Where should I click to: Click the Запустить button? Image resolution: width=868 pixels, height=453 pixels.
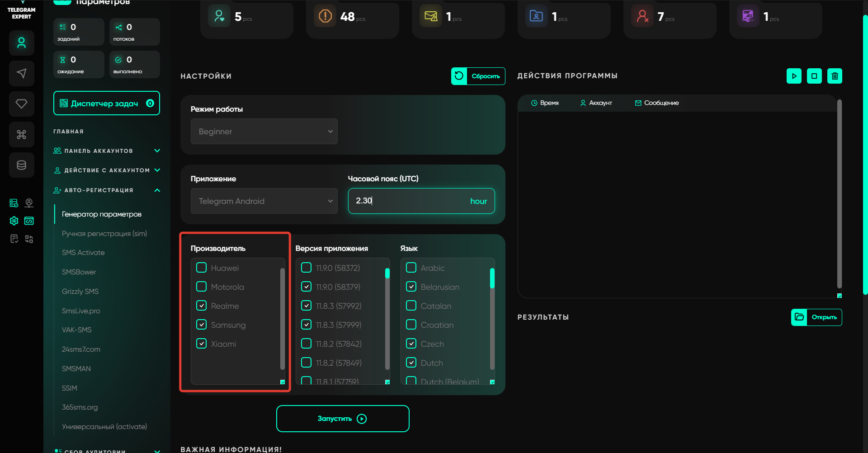[x=343, y=419]
